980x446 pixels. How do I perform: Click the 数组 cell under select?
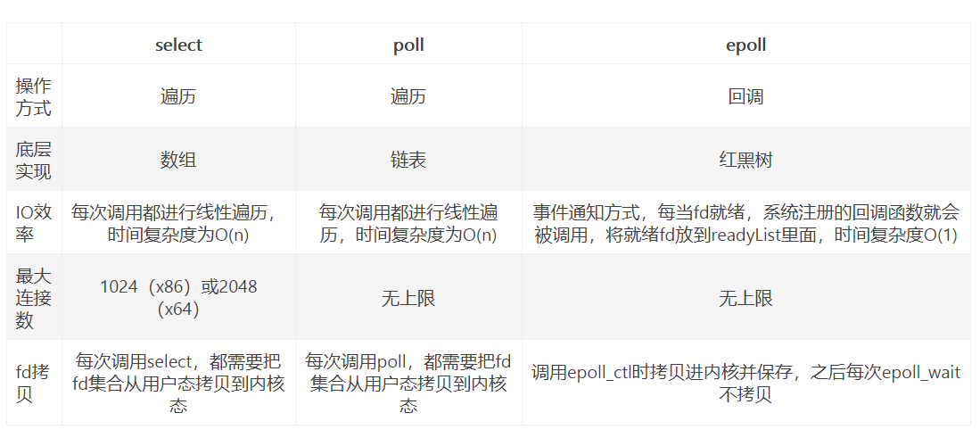[x=178, y=160]
